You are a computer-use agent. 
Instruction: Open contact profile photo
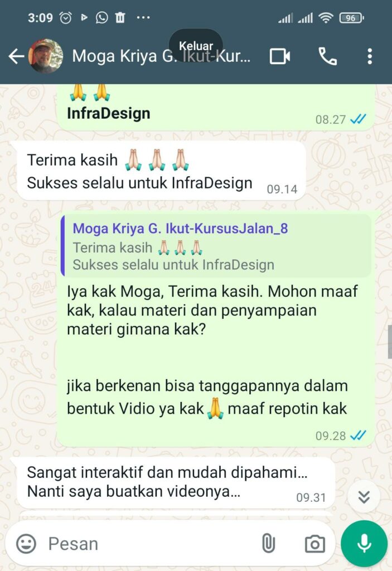coord(46,56)
